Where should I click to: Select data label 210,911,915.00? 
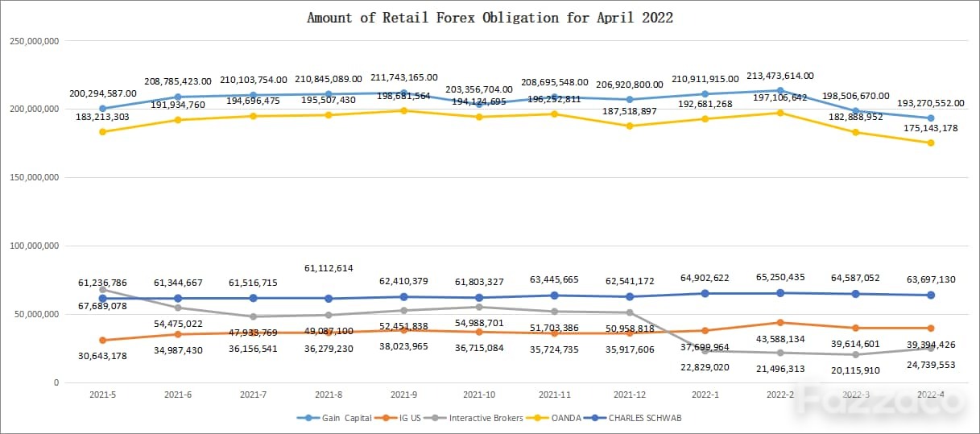(x=705, y=79)
